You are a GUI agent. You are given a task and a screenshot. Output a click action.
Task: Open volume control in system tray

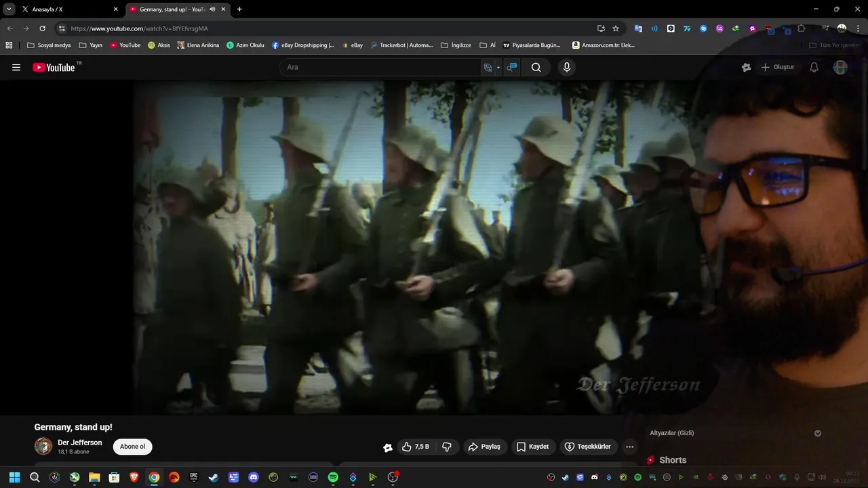[x=822, y=477]
